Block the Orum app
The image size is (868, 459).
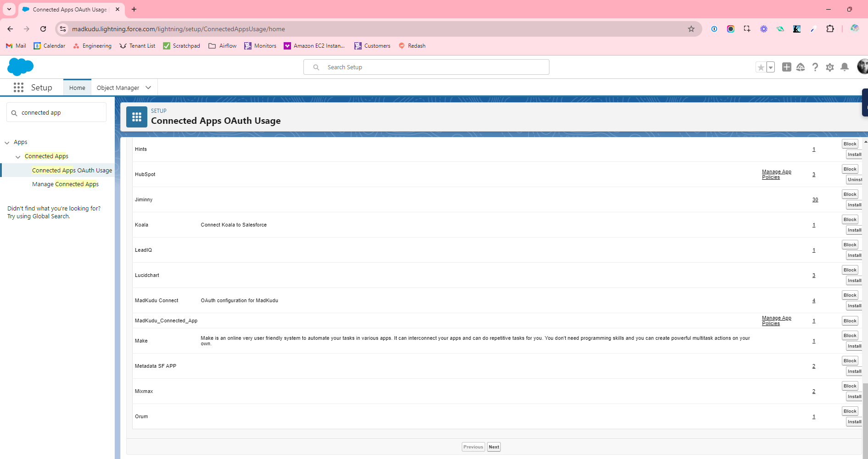click(x=850, y=411)
